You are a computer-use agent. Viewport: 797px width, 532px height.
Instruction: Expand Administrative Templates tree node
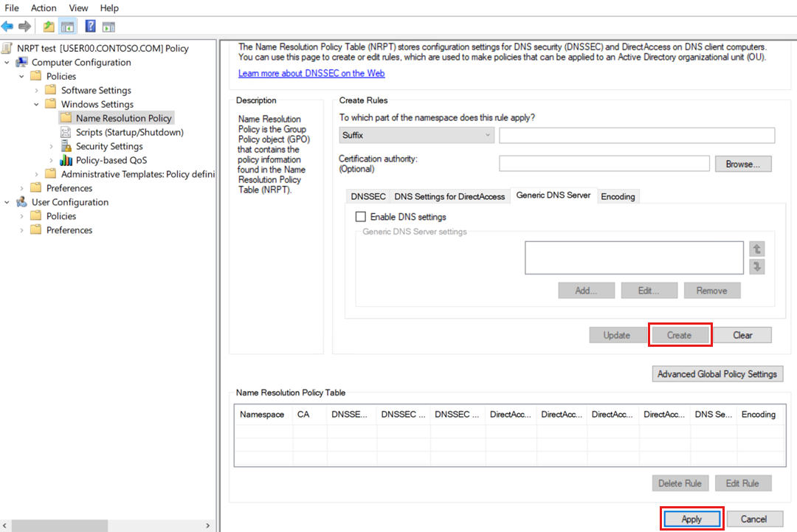(x=36, y=174)
